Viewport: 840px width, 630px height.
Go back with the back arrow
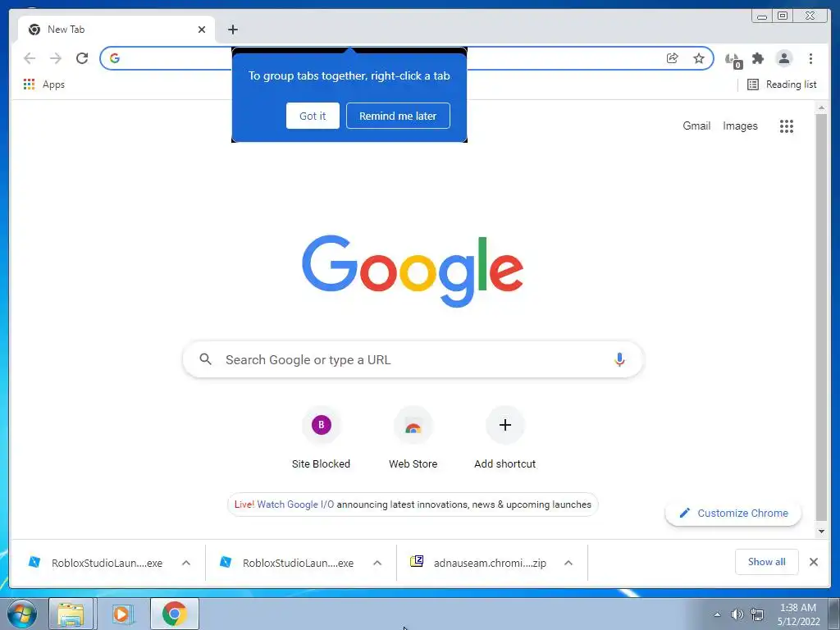coord(30,58)
